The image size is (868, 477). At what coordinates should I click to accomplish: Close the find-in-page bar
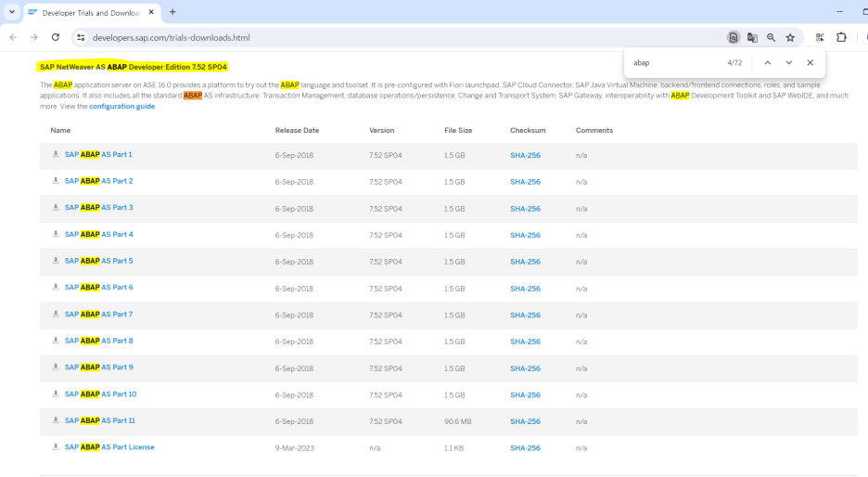[x=810, y=62]
